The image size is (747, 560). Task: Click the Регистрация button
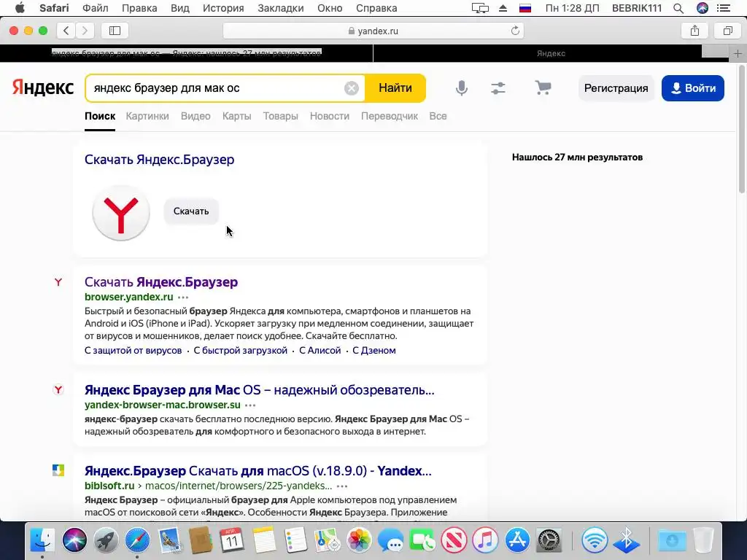[616, 88]
